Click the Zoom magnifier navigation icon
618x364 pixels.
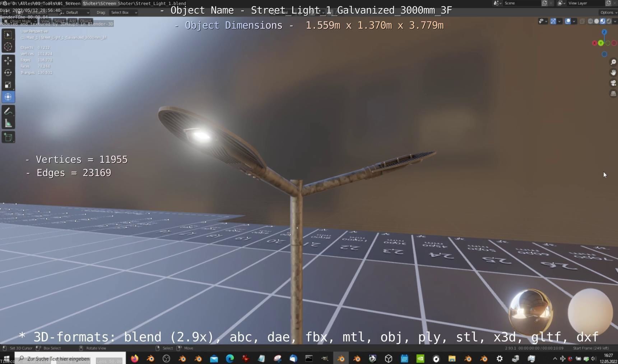(613, 62)
